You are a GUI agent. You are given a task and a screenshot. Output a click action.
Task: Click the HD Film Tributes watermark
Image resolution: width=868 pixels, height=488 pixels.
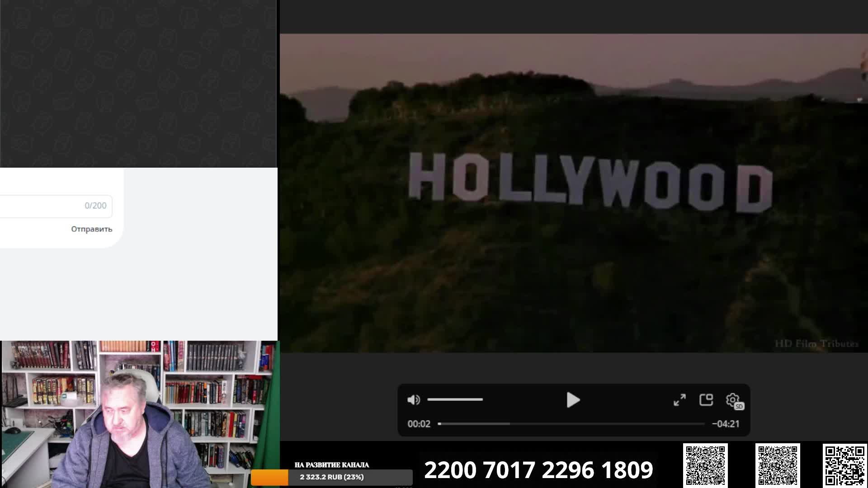[816, 344]
